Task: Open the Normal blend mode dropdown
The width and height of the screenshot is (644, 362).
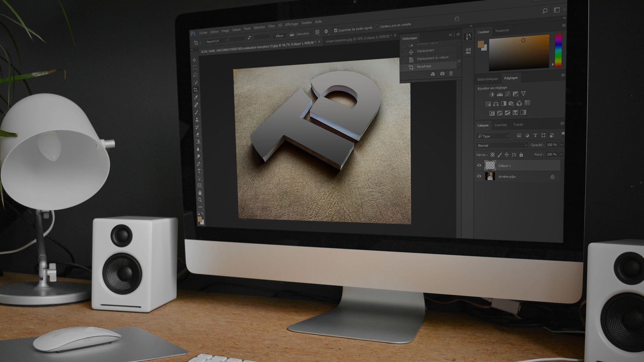Action: (502, 145)
